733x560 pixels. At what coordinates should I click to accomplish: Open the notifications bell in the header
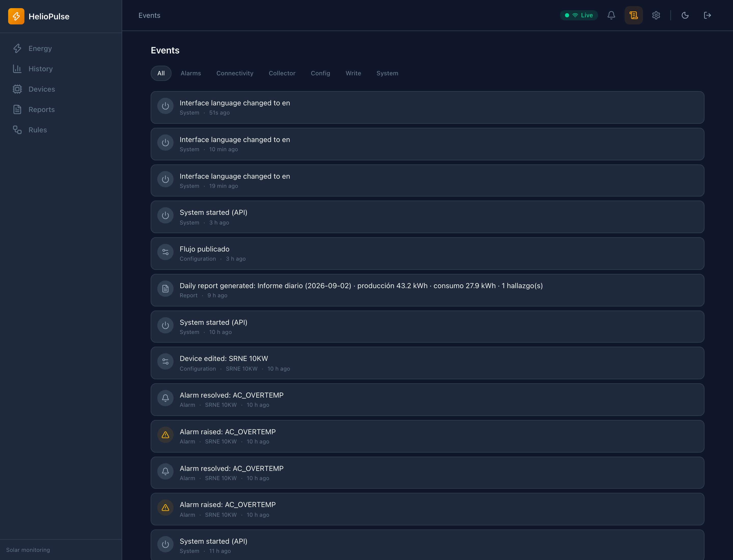(611, 15)
